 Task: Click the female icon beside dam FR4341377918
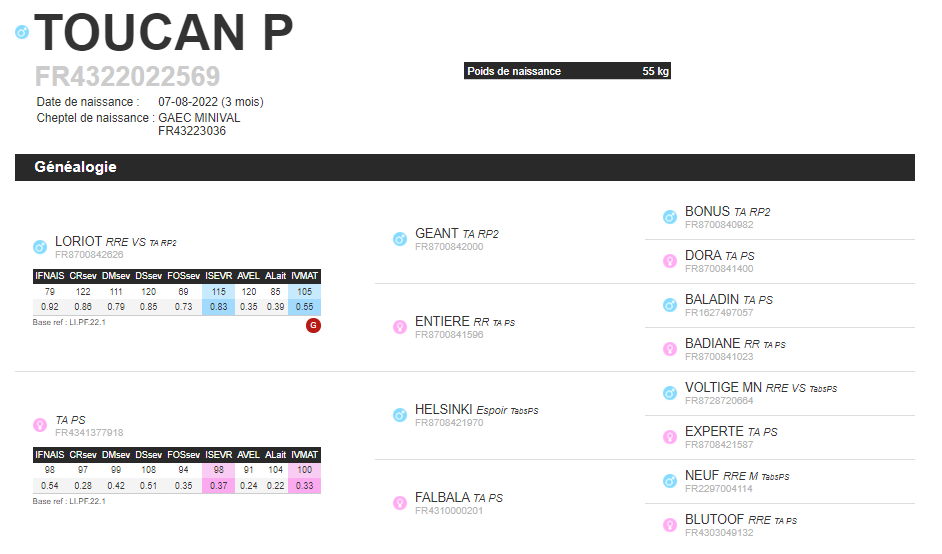click(x=40, y=425)
